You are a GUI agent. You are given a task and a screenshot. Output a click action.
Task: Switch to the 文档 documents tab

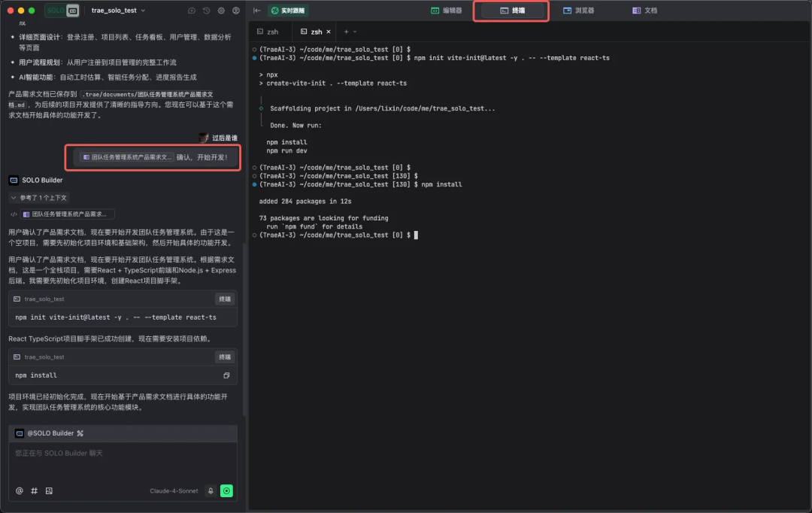tap(645, 11)
